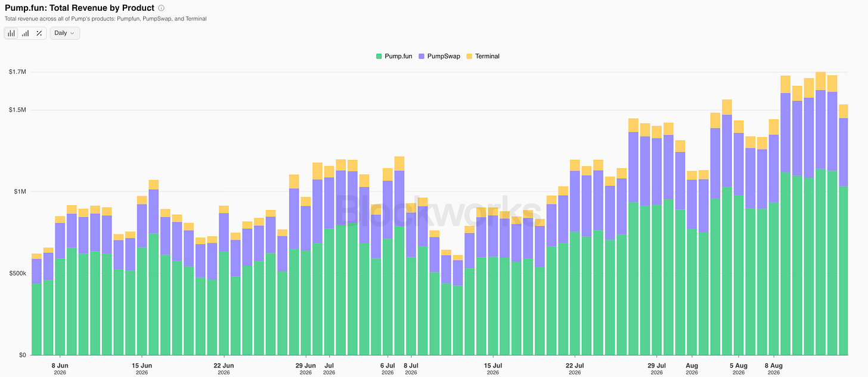The height and width of the screenshot is (377, 868).
Task: Switch to the percentage view icon
Action: click(39, 33)
